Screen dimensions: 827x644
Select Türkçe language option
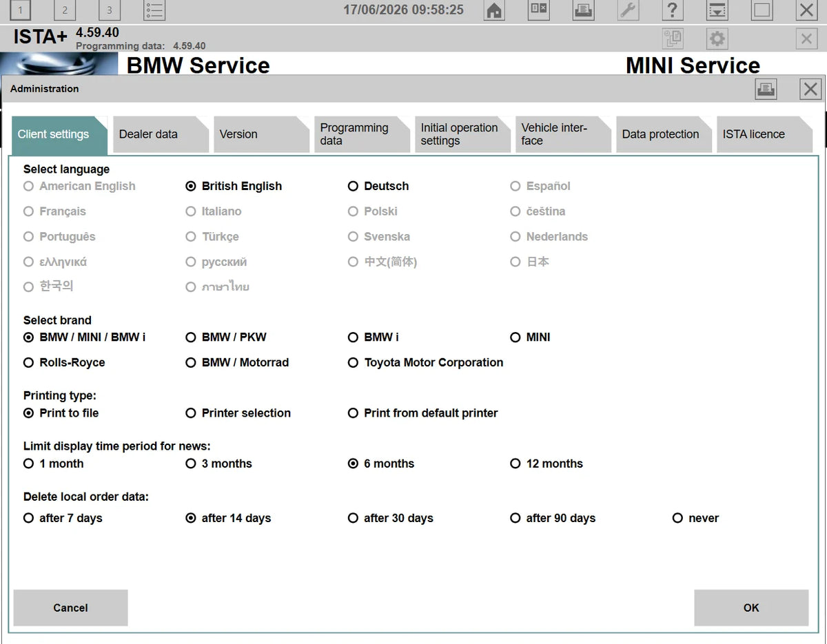212,236
